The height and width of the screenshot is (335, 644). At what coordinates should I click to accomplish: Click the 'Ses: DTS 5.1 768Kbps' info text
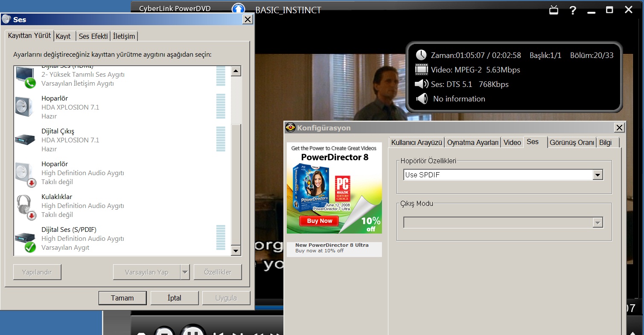pos(470,84)
